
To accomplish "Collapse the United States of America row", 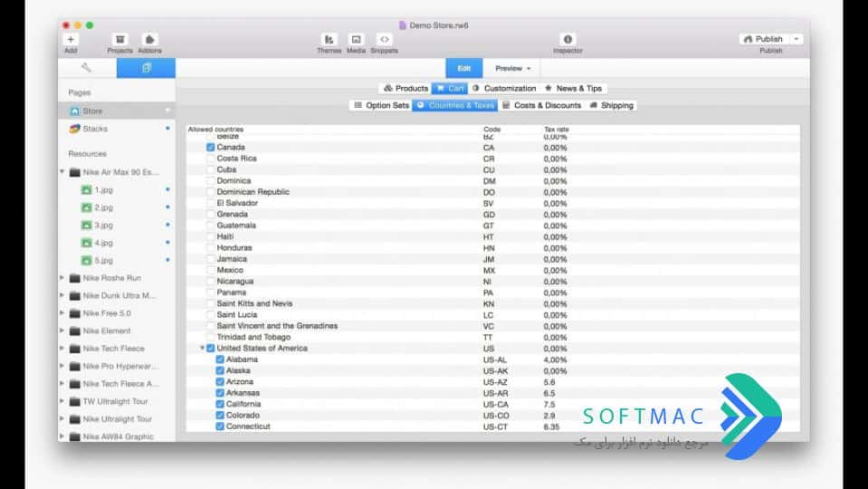I will (202, 349).
